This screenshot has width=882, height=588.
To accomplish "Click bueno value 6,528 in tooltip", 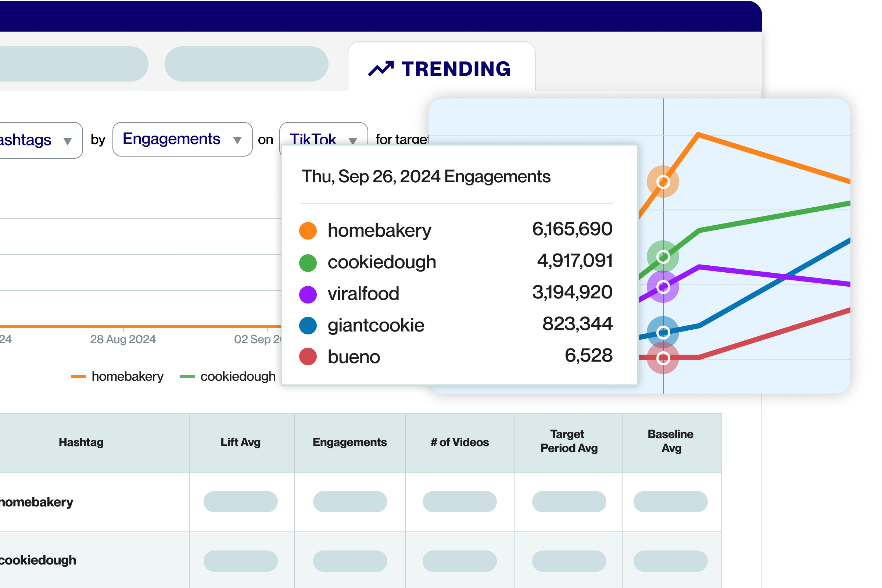I will pos(589,355).
